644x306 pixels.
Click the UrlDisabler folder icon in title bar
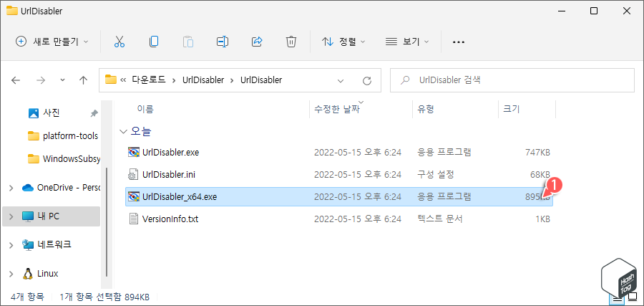coord(12,11)
